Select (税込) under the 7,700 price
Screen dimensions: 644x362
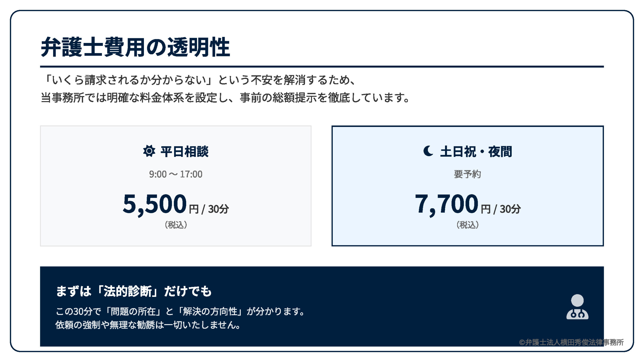point(467,225)
